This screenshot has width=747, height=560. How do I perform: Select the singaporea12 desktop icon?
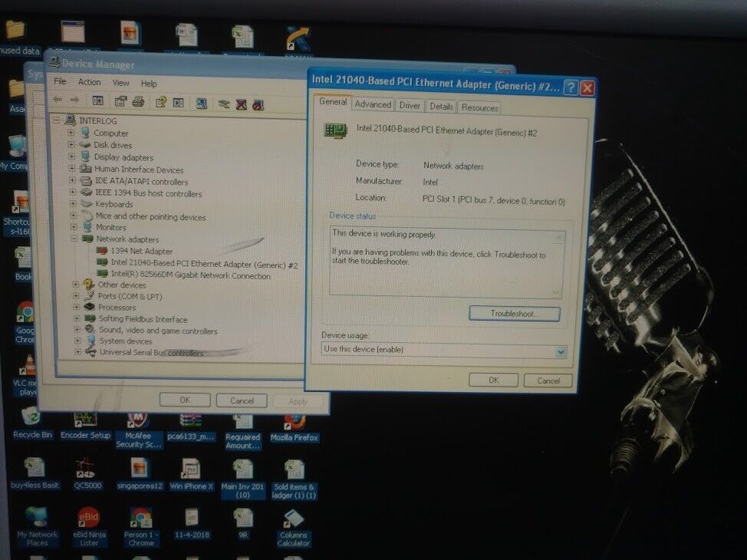click(x=140, y=474)
